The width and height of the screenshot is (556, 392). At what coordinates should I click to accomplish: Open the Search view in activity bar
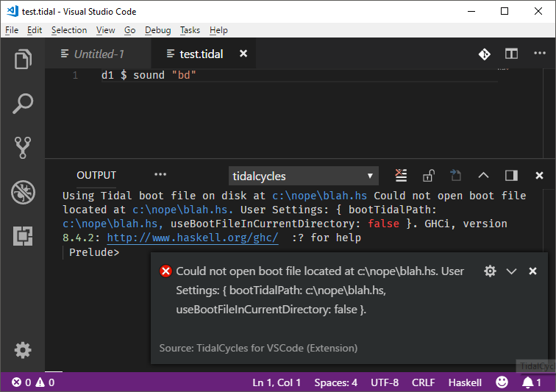tap(23, 103)
